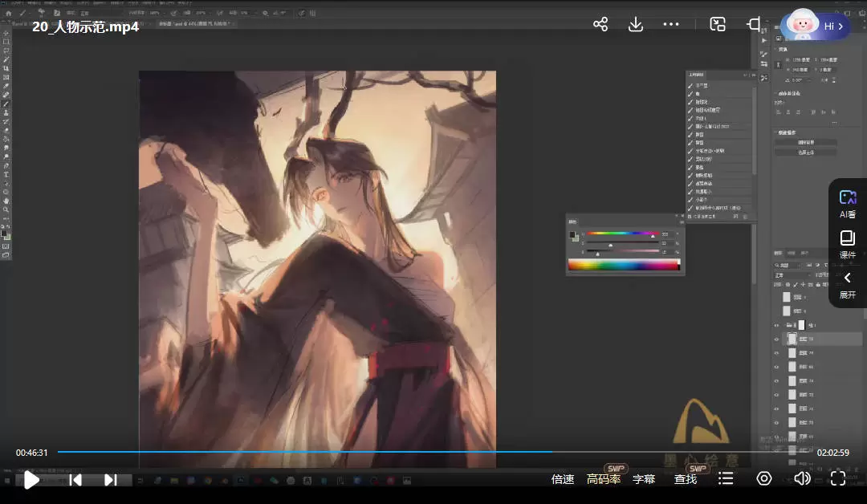This screenshot has width=867, height=504.
Task: Play the video
Action: coord(31,480)
